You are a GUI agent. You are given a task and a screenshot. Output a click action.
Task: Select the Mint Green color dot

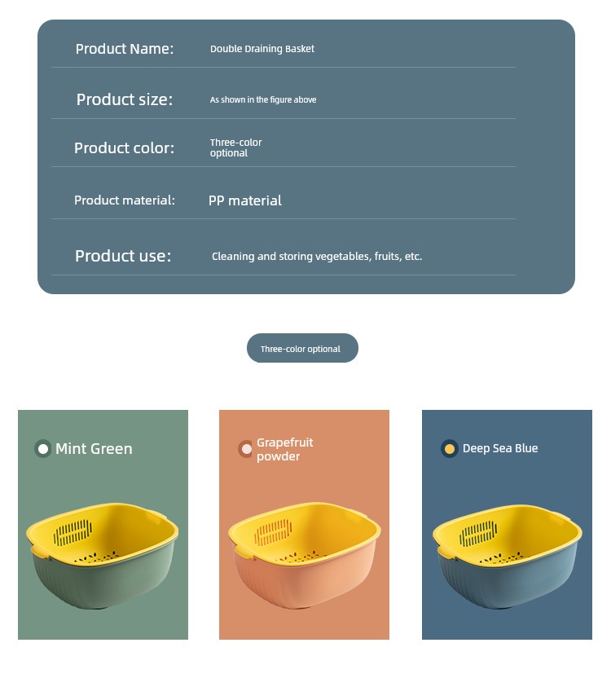(43, 449)
